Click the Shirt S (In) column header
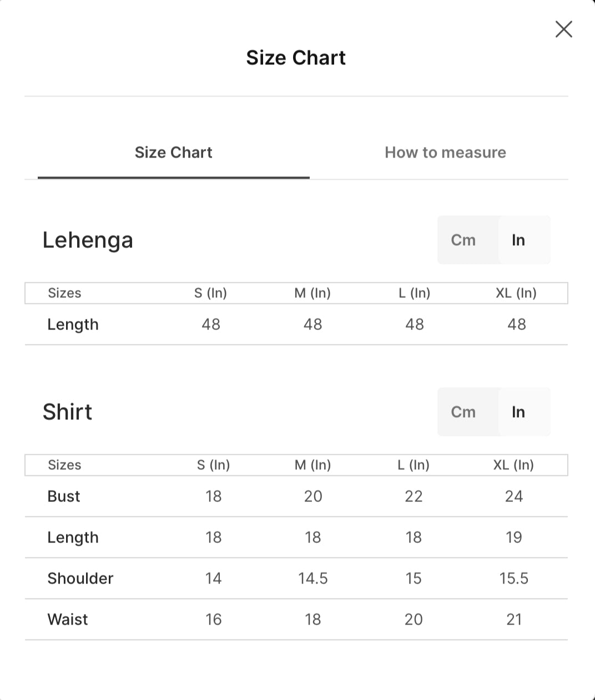This screenshot has width=595, height=700. [213, 465]
